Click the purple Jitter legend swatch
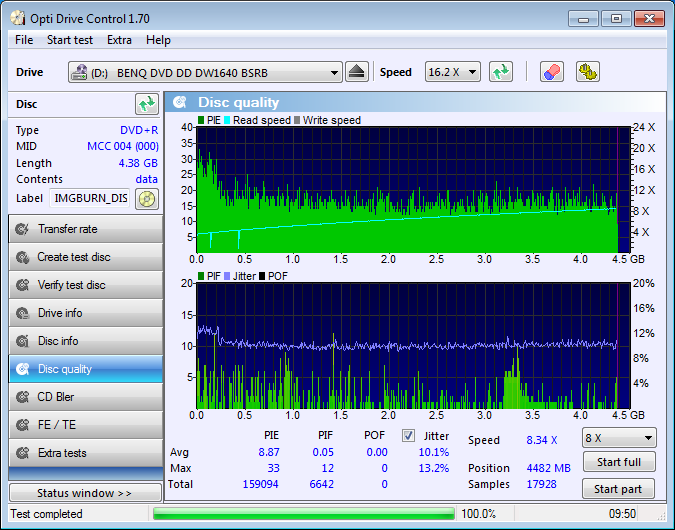675x530 pixels. [x=227, y=276]
